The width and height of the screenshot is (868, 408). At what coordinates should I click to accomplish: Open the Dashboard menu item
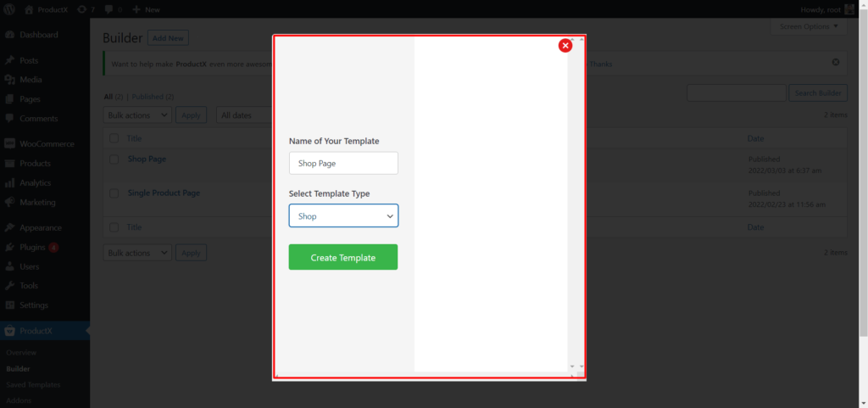pyautogui.click(x=39, y=35)
